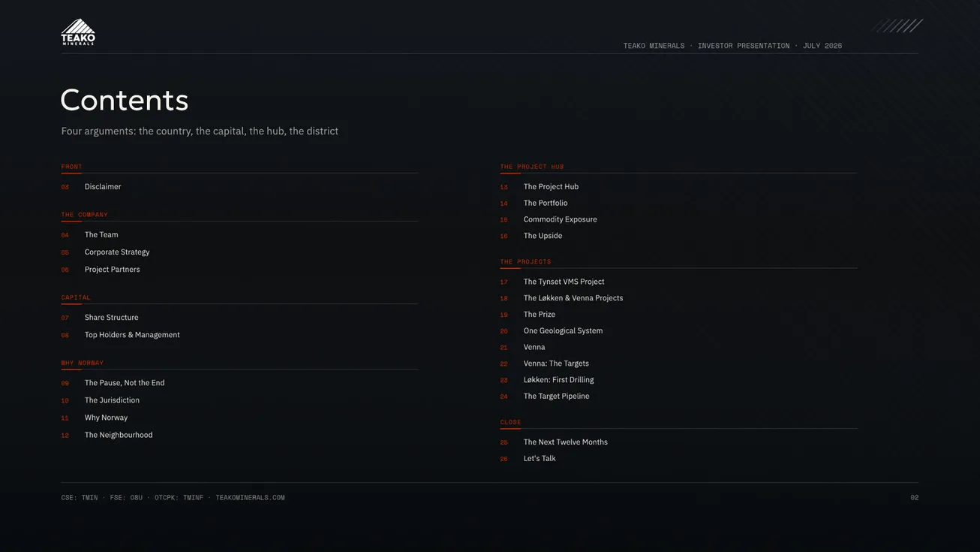Viewport: 980px width, 552px height.
Task: Open The Løkken & Venna Projects entry
Action: [x=573, y=298]
